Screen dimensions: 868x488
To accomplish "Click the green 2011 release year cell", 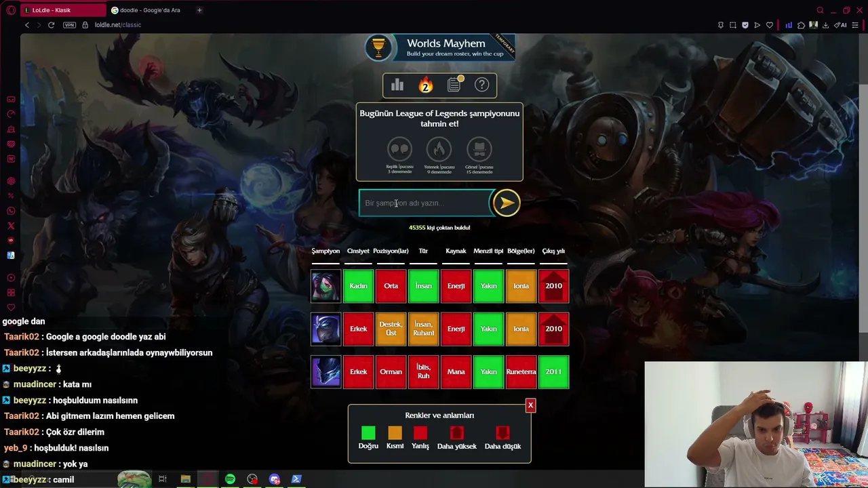I will (554, 372).
